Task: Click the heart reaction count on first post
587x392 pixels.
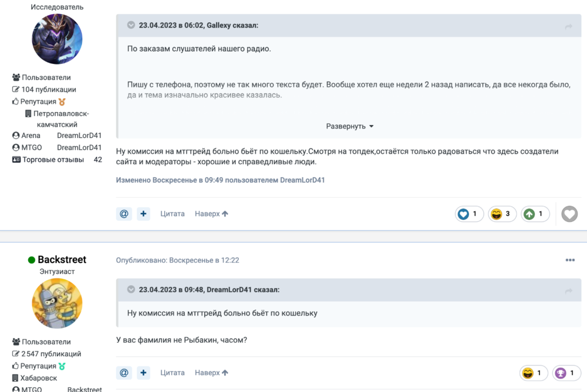Action: point(469,214)
